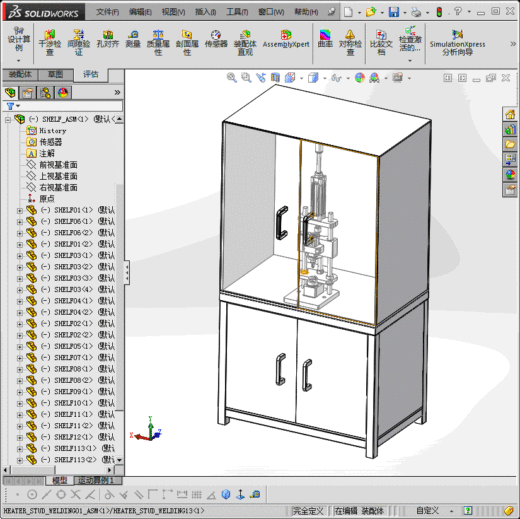Screen dimensions: 520x519
Task: Open the PropertyManager tab icon
Action: coord(28,92)
